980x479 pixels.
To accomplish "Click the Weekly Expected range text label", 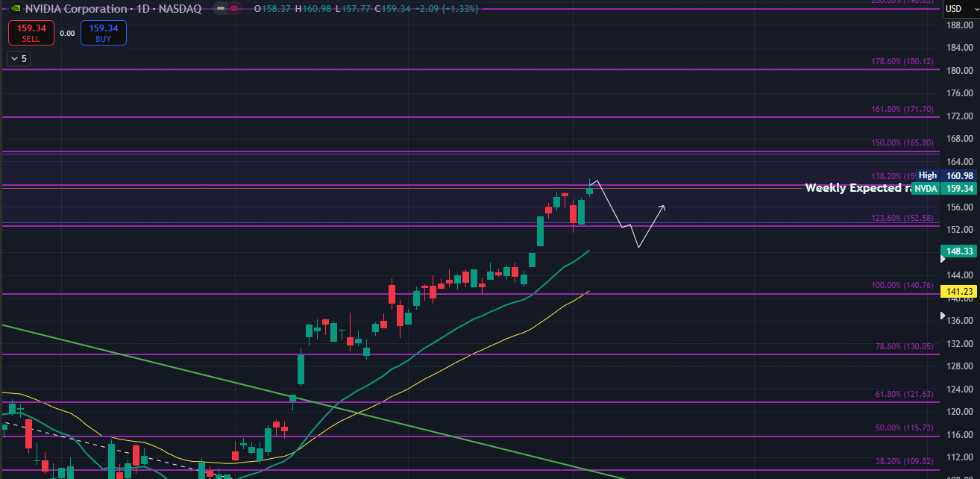I will point(858,188).
